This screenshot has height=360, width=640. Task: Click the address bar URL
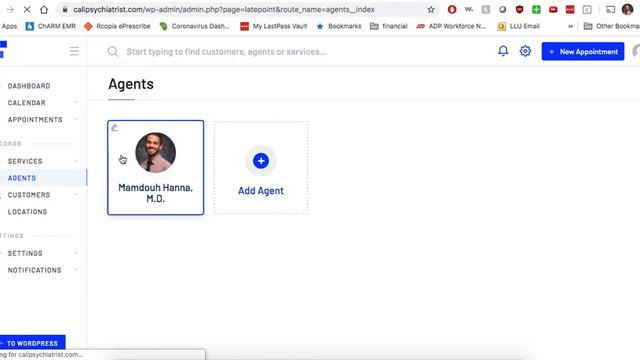click(224, 9)
